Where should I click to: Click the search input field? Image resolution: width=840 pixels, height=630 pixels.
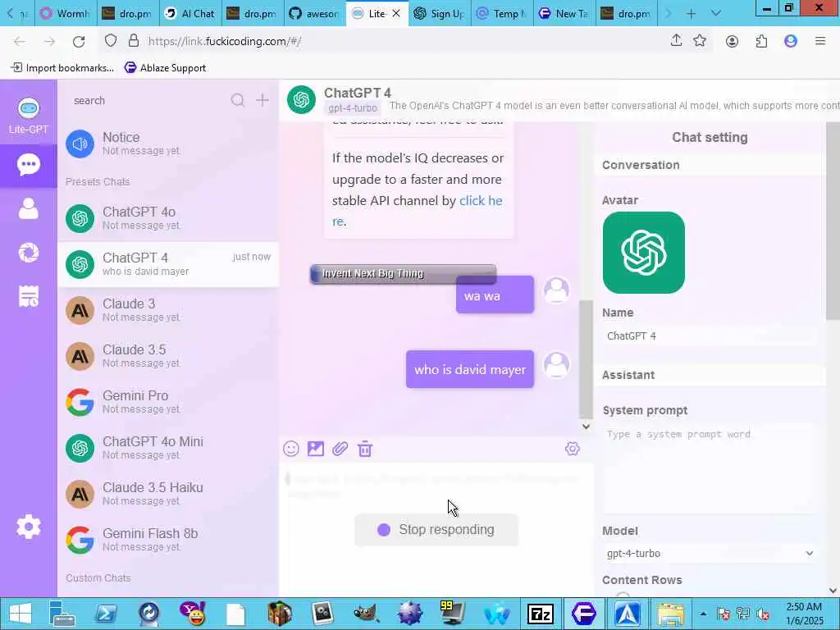(x=150, y=101)
